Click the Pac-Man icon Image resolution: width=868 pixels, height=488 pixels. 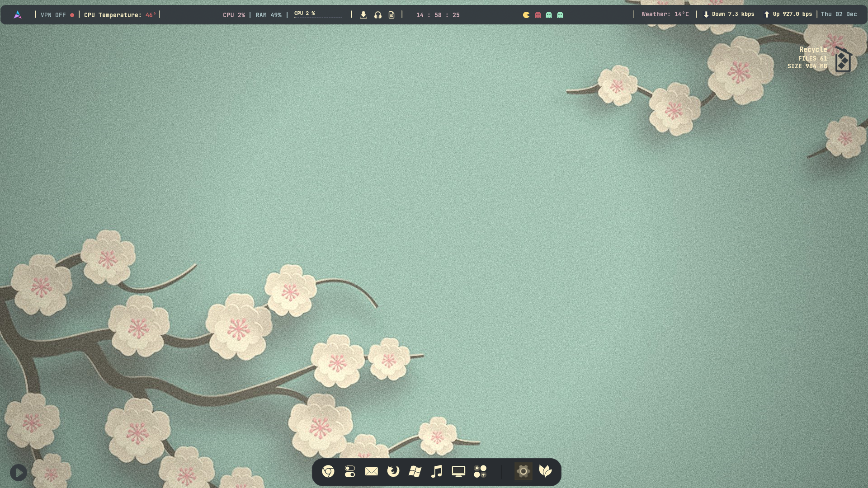(526, 15)
